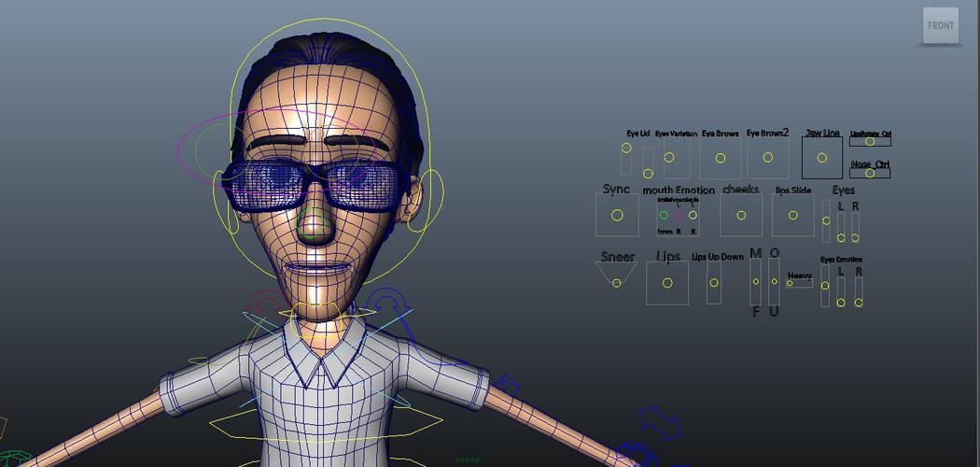This screenshot has height=467, width=980.
Task: Select the Sneer triangle control handle
Action: 616,282
